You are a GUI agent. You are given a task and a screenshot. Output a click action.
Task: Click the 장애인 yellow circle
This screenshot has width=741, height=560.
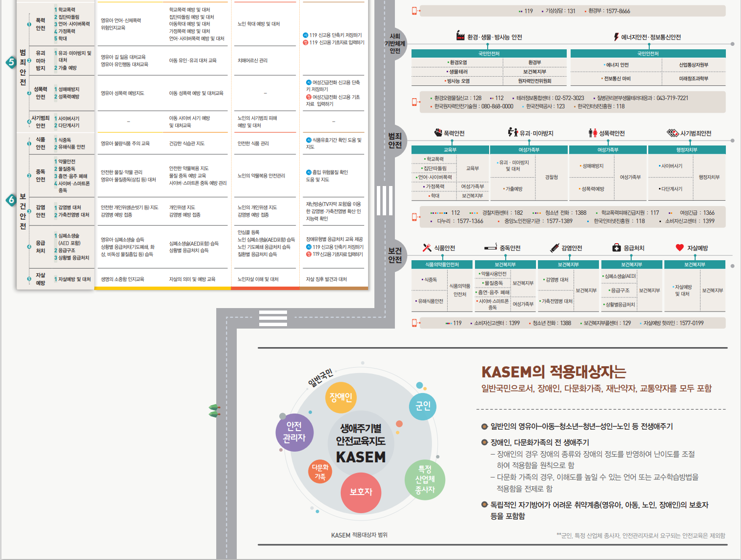[341, 397]
